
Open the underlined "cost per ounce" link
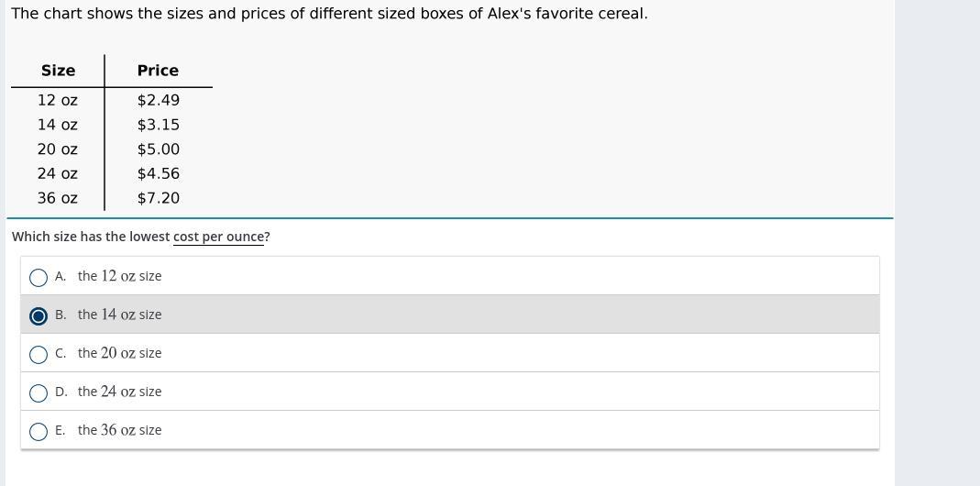(218, 237)
